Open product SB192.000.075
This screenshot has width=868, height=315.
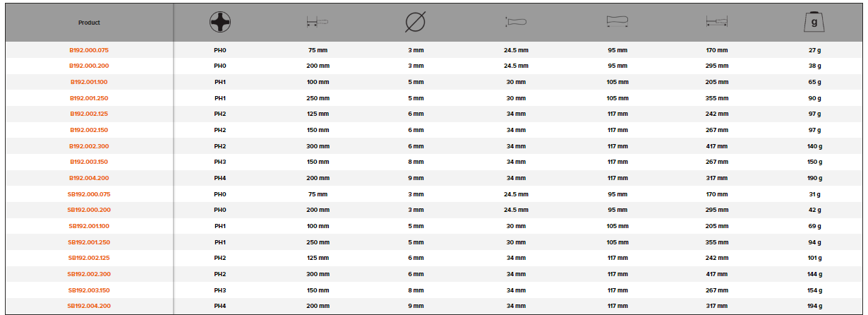[x=89, y=194]
